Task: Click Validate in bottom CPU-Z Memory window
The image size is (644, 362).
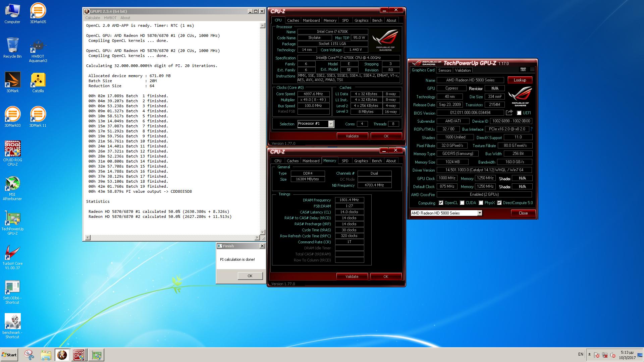Action: click(x=352, y=277)
